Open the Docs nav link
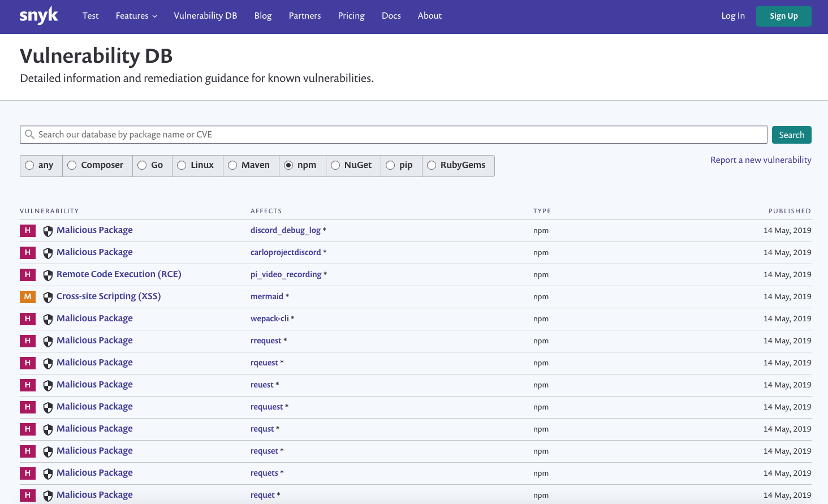Image resolution: width=828 pixels, height=504 pixels. [391, 16]
